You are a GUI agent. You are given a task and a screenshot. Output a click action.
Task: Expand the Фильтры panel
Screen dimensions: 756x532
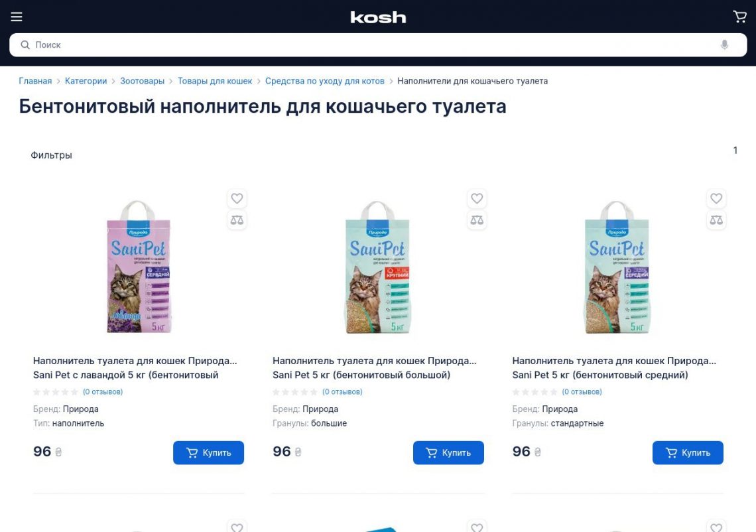click(x=51, y=155)
